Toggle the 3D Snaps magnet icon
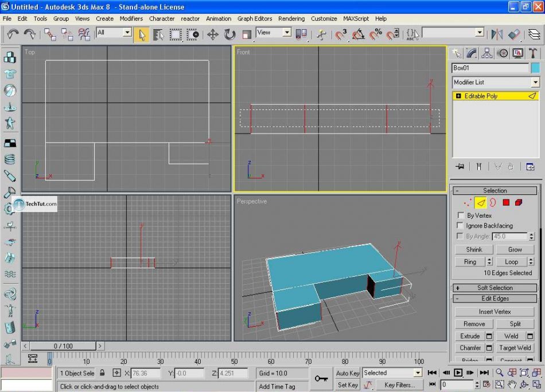545x392 pixels. [x=341, y=34]
